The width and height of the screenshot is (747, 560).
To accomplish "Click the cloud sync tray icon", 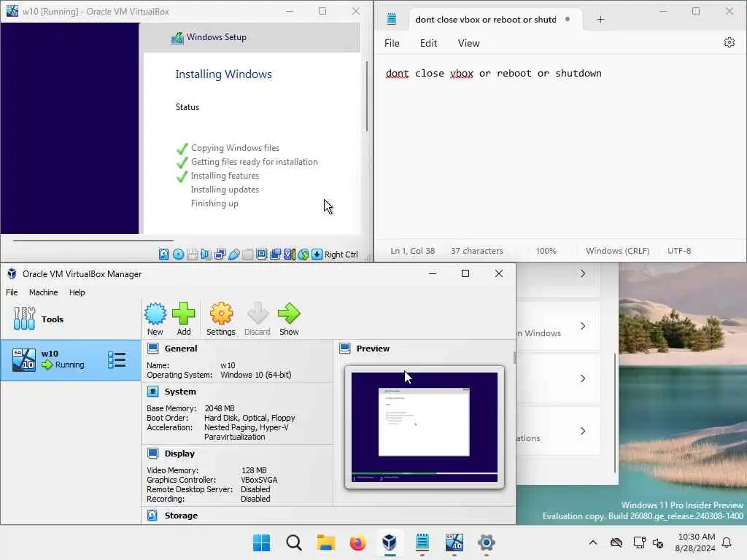I will 616,542.
